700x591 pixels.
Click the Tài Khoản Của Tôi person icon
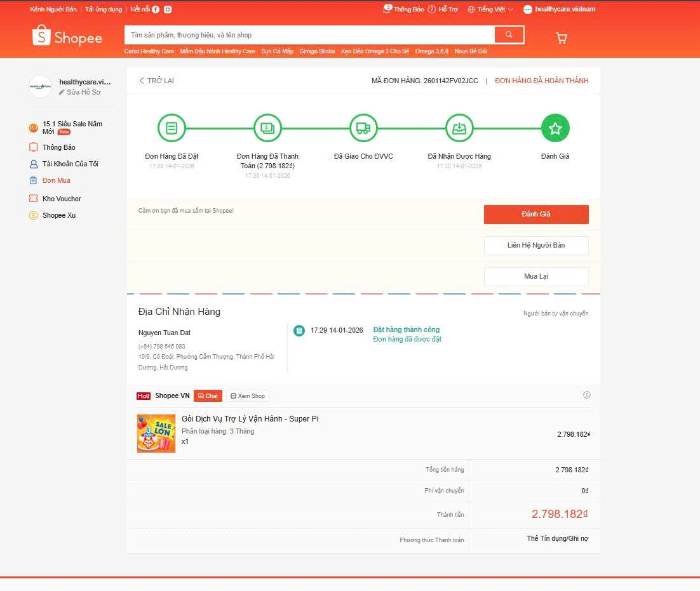point(33,164)
